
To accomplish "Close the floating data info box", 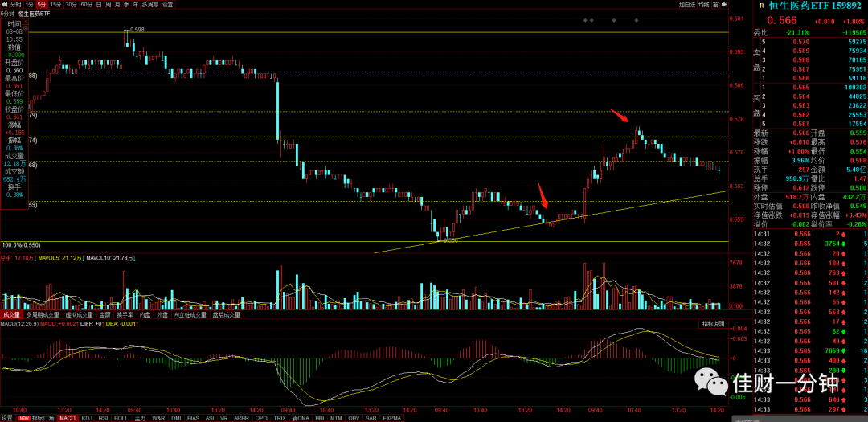I will tap(26, 21).
